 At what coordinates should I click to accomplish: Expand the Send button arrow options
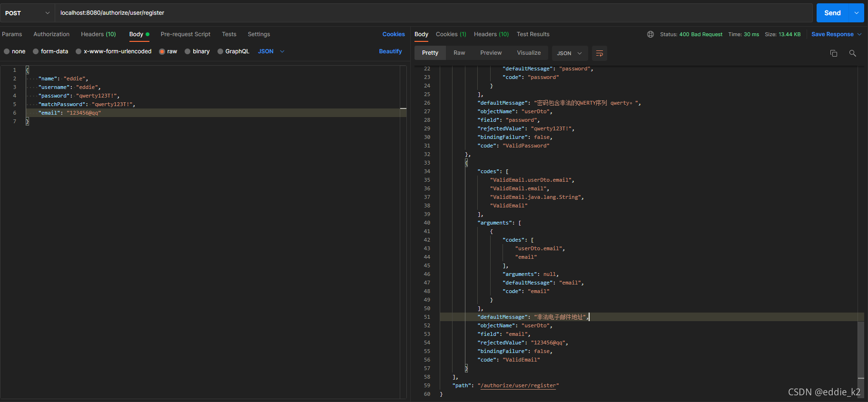857,13
